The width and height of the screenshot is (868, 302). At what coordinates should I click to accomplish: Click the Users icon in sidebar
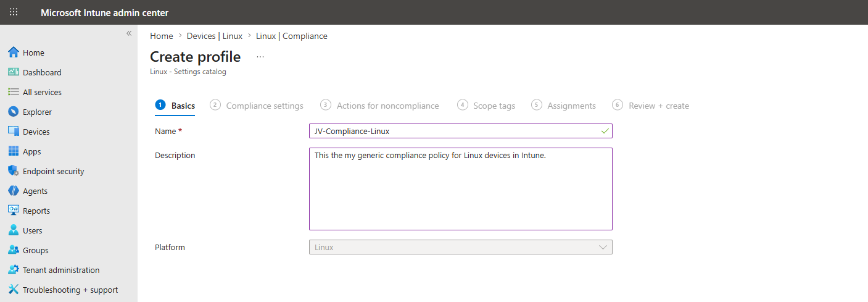14,230
